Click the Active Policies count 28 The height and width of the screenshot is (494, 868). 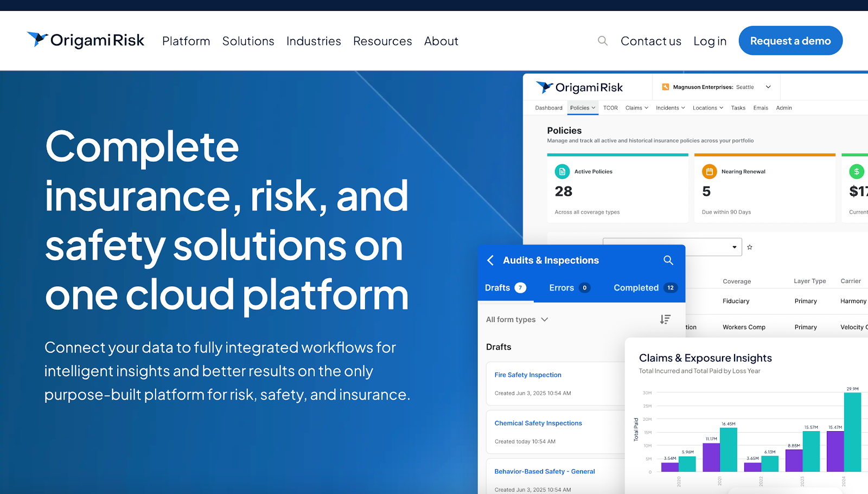(564, 191)
